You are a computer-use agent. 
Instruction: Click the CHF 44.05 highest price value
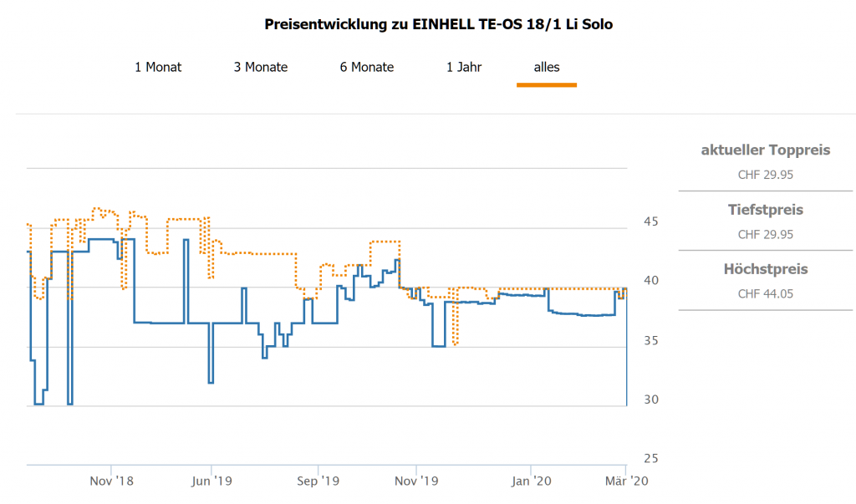tap(765, 293)
